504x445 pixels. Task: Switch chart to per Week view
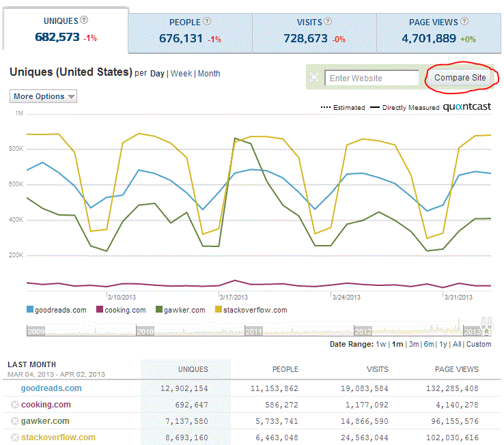coord(181,73)
